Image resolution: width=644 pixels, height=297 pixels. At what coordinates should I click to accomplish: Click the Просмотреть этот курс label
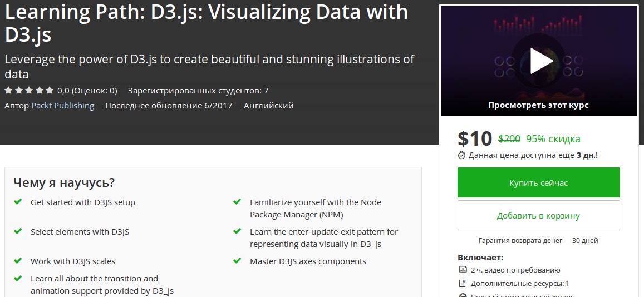(538, 105)
